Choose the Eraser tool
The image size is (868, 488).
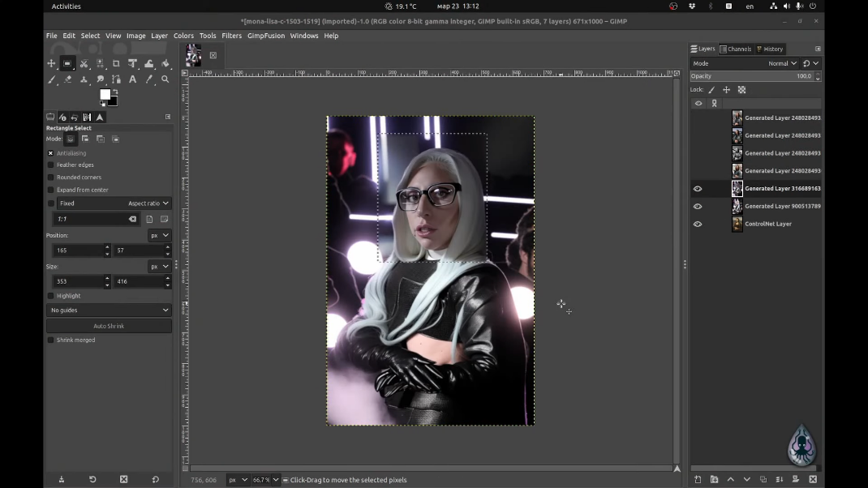pos(67,79)
